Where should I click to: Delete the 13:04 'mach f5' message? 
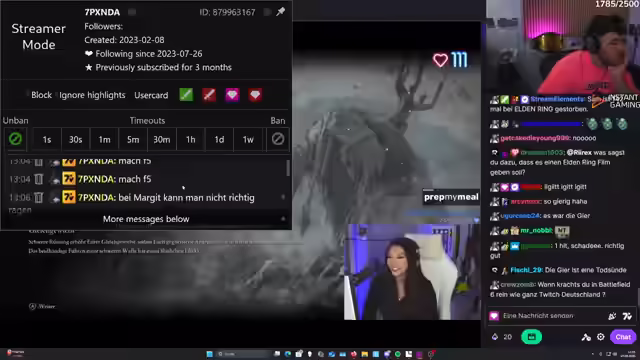pyautogui.click(x=38, y=179)
